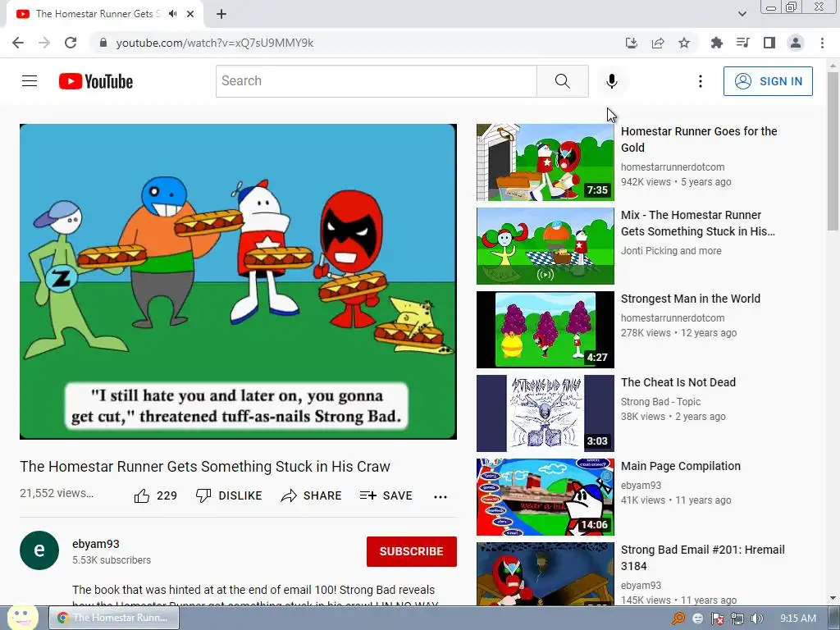Open Mix playlist thumbnail
The image size is (840, 630).
coord(546,246)
